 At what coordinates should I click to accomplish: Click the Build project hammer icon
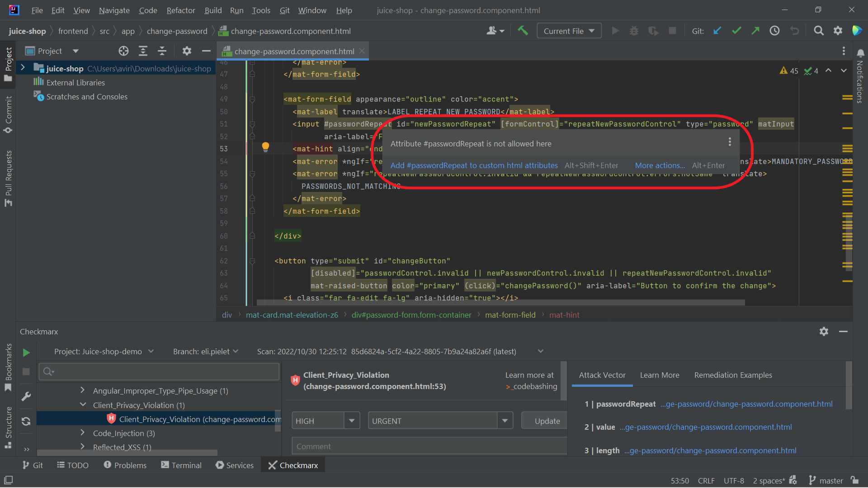(x=523, y=31)
